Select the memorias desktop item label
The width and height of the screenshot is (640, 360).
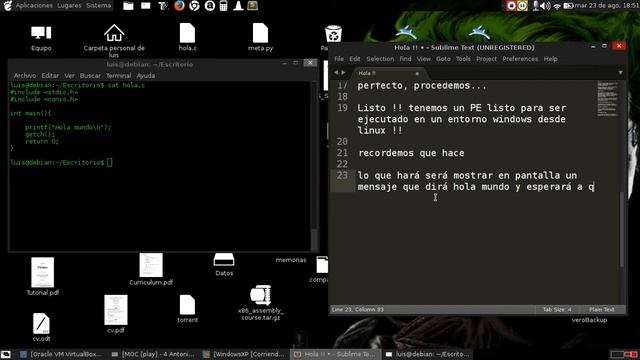click(291, 260)
